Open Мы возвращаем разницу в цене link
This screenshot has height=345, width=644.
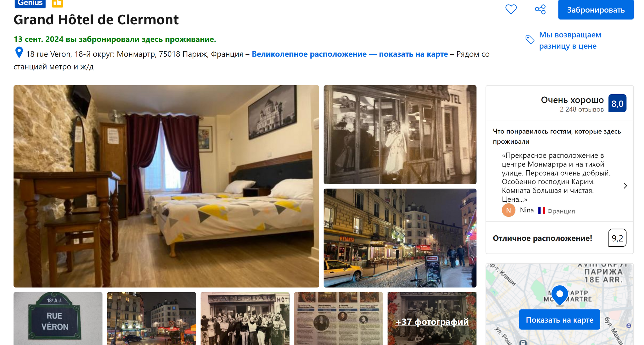click(570, 41)
